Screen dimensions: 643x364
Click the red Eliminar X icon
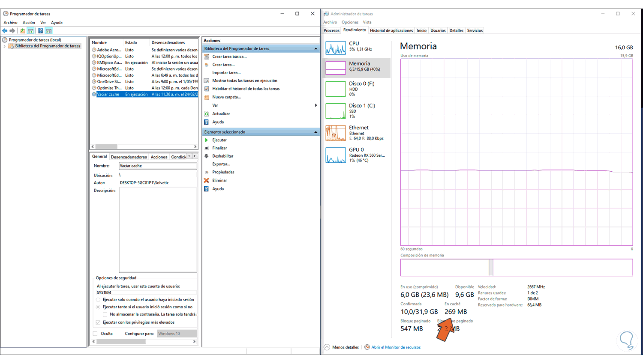(x=207, y=180)
